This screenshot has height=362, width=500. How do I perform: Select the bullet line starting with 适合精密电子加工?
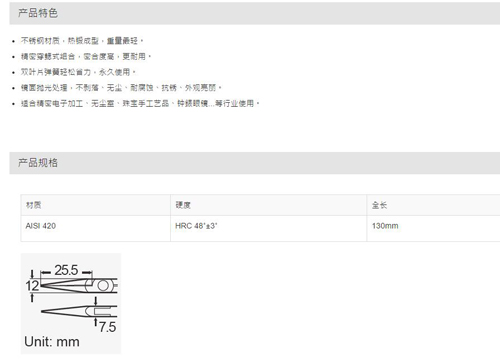coord(140,103)
